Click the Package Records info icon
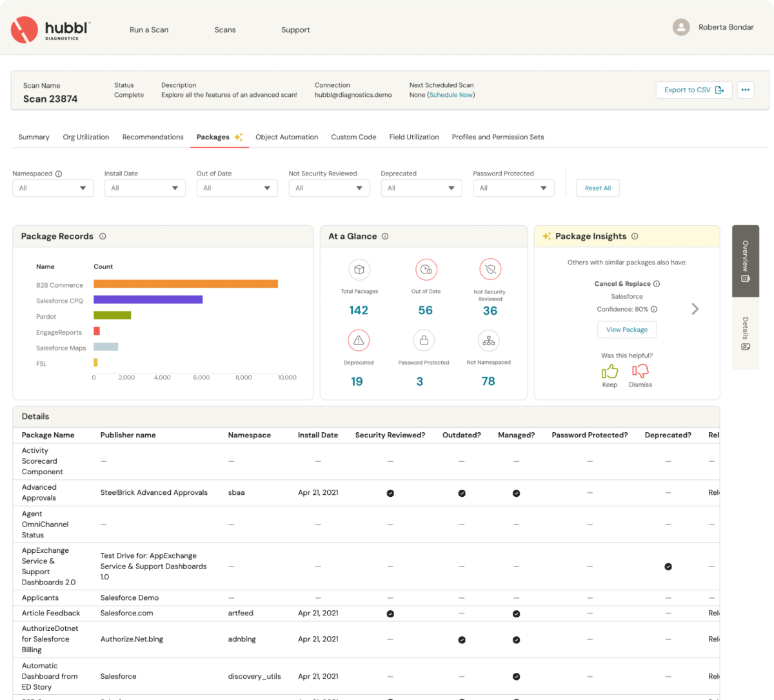This screenshot has height=700, width=774. [x=103, y=236]
